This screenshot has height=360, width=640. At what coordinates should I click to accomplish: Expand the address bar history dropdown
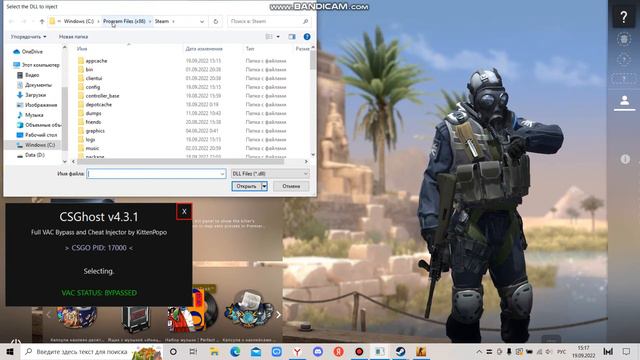[202, 21]
